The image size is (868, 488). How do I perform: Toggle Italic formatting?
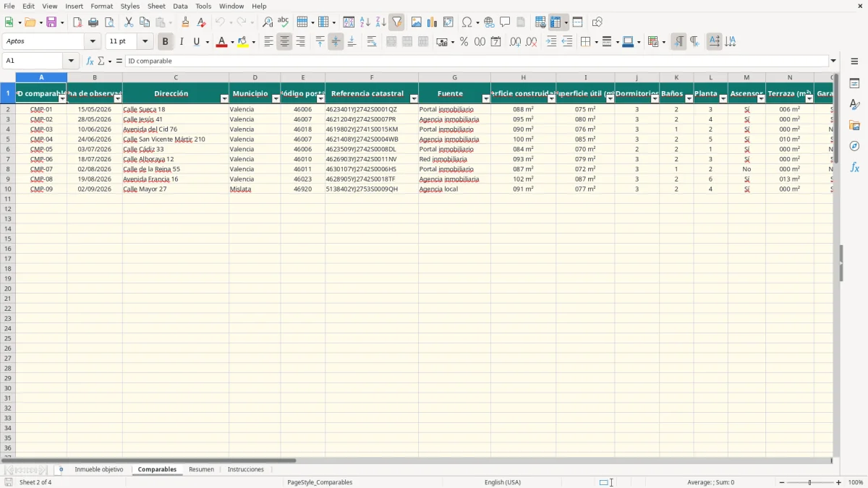click(181, 42)
